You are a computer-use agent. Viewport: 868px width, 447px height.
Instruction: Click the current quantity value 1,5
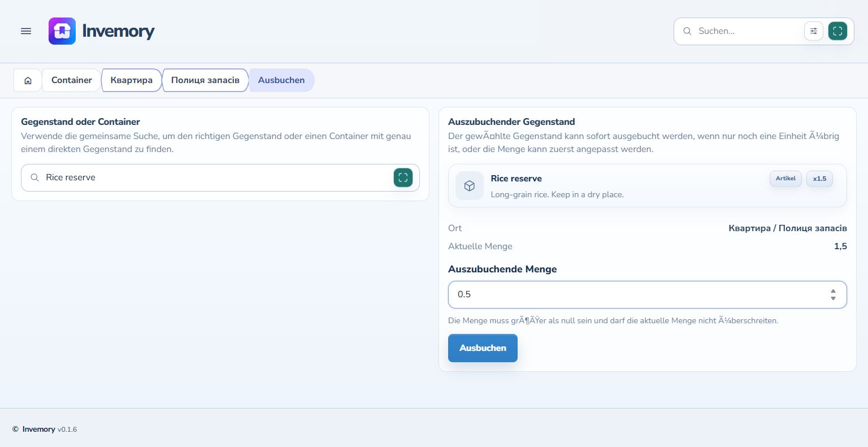(840, 246)
